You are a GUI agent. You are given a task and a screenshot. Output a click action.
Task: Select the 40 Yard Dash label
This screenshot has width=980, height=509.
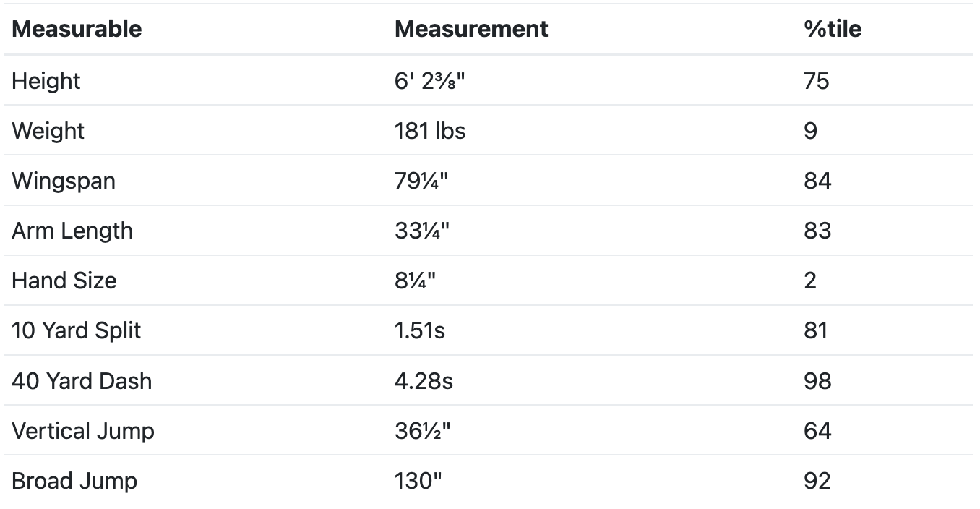pos(82,380)
